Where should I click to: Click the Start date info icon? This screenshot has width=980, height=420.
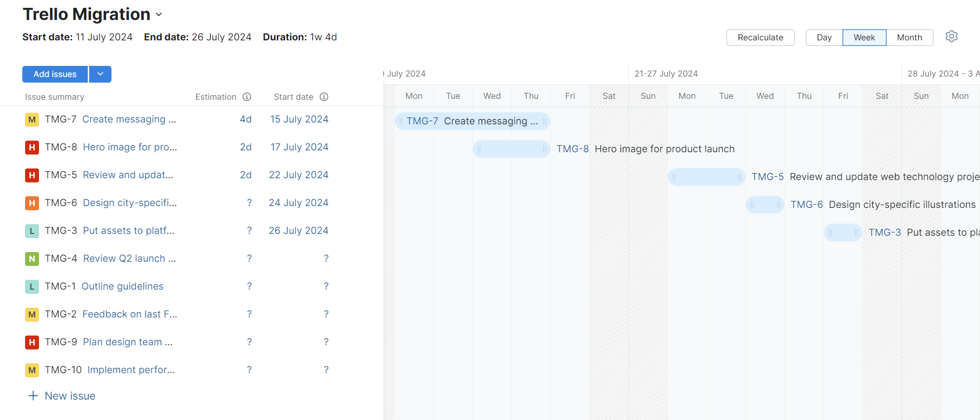pyautogui.click(x=324, y=97)
